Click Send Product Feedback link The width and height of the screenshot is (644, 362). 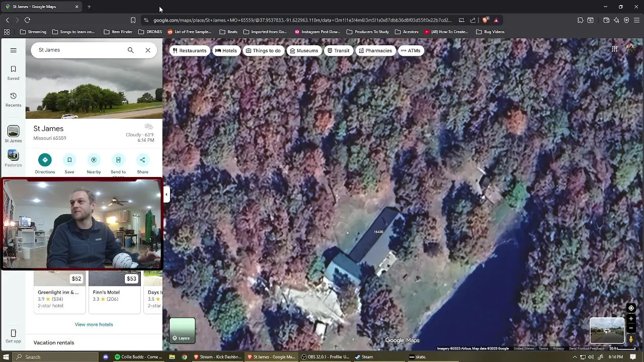pos(587,348)
